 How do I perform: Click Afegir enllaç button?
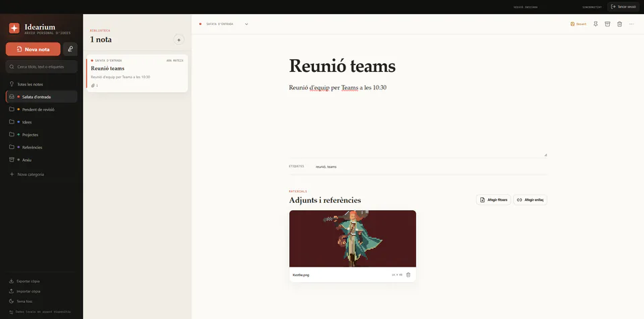point(530,199)
